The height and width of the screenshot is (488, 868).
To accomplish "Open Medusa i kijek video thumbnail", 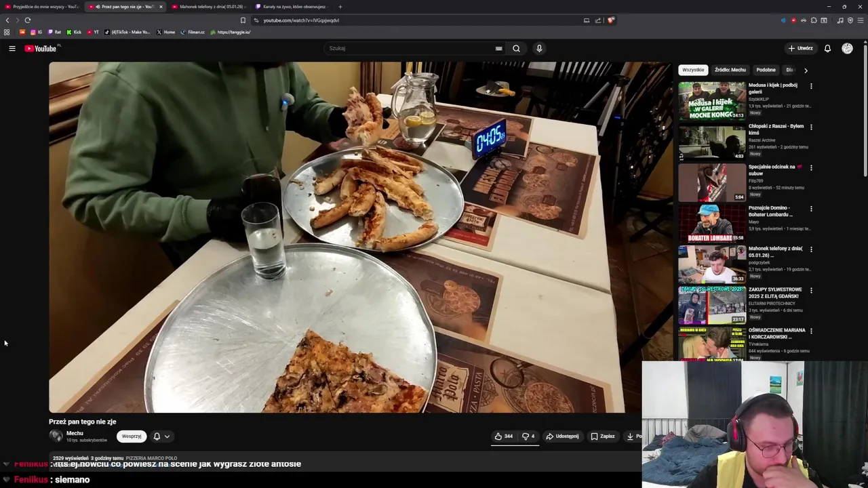I will tap(712, 100).
